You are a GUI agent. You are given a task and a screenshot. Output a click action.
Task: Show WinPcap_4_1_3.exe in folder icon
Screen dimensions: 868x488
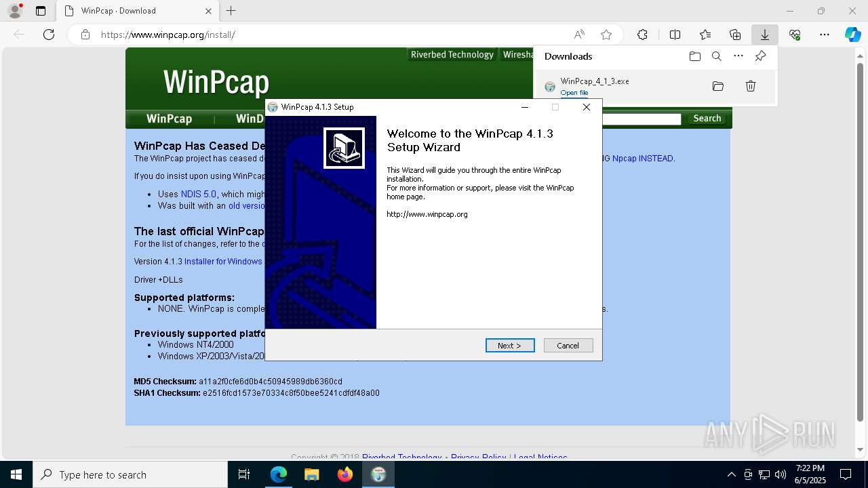[718, 86]
